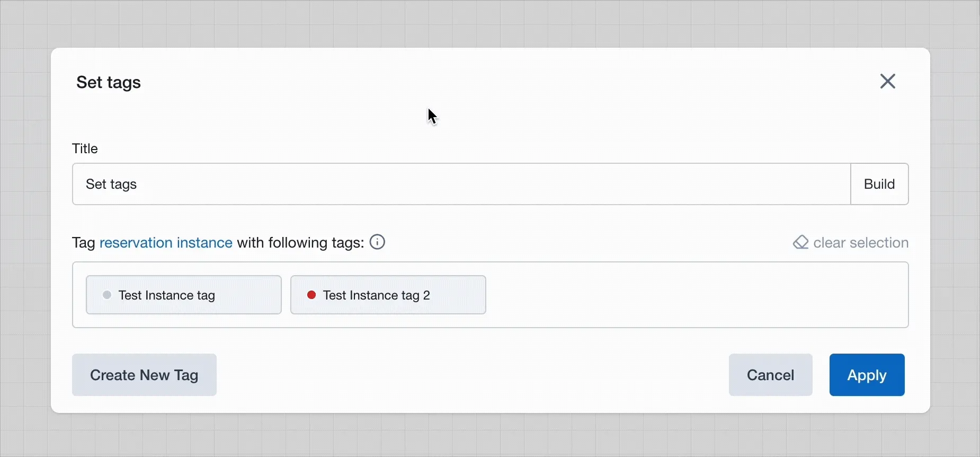Focus the Title input field
980x457 pixels.
click(461, 184)
